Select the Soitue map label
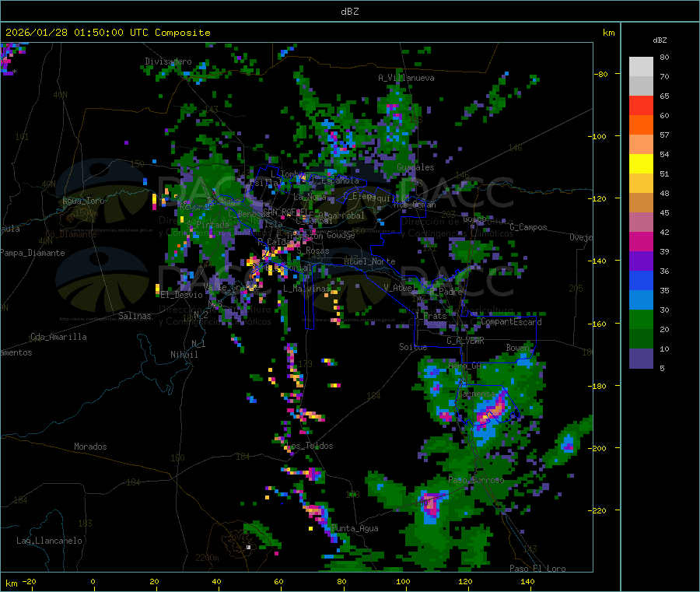This screenshot has width=700, height=592. 413,347
